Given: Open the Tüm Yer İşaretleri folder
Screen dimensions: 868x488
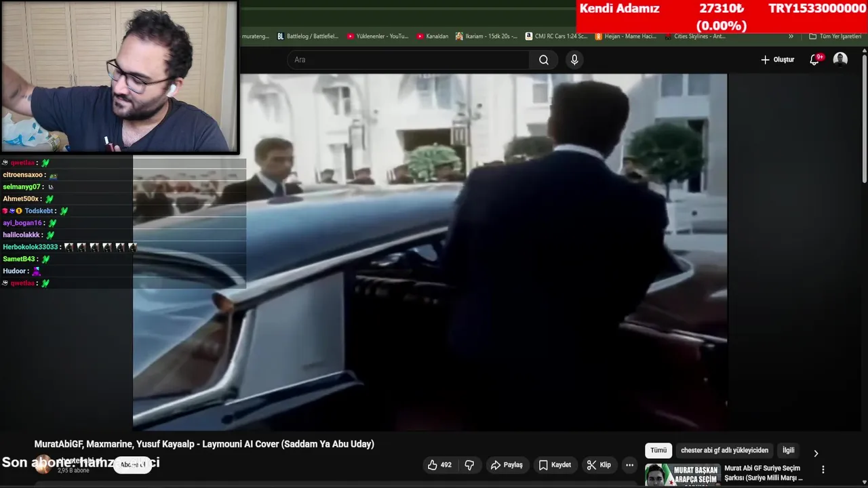Looking at the screenshot, I should pos(835,37).
